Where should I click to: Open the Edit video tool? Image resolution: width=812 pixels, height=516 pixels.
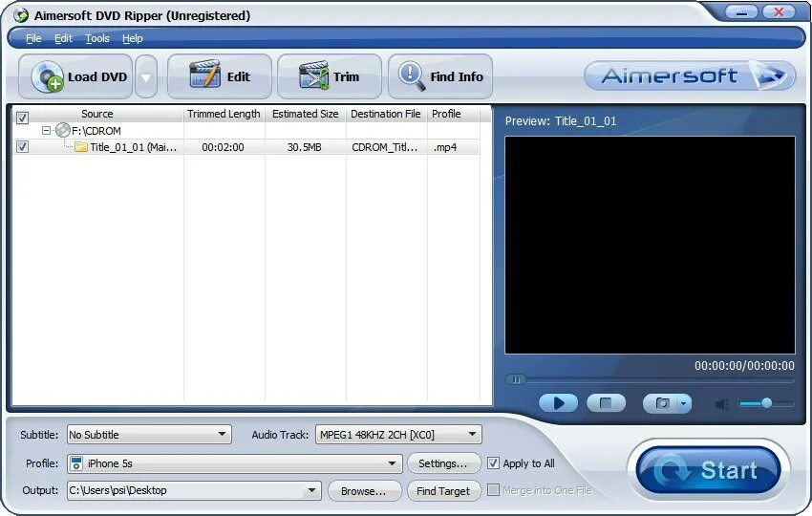pyautogui.click(x=220, y=76)
